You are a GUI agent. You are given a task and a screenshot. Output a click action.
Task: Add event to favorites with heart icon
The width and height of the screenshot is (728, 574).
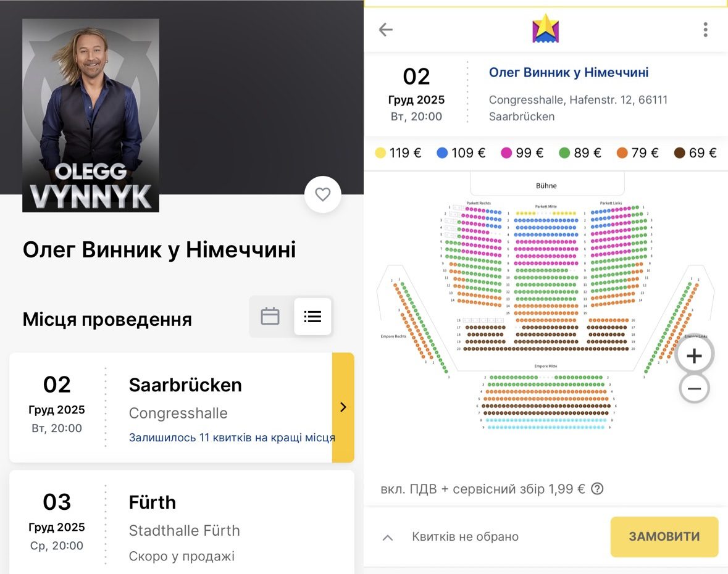(x=322, y=194)
